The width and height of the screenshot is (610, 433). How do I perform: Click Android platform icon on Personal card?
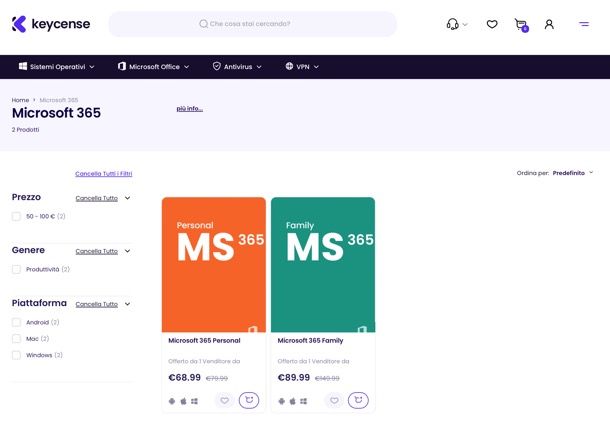tap(172, 401)
